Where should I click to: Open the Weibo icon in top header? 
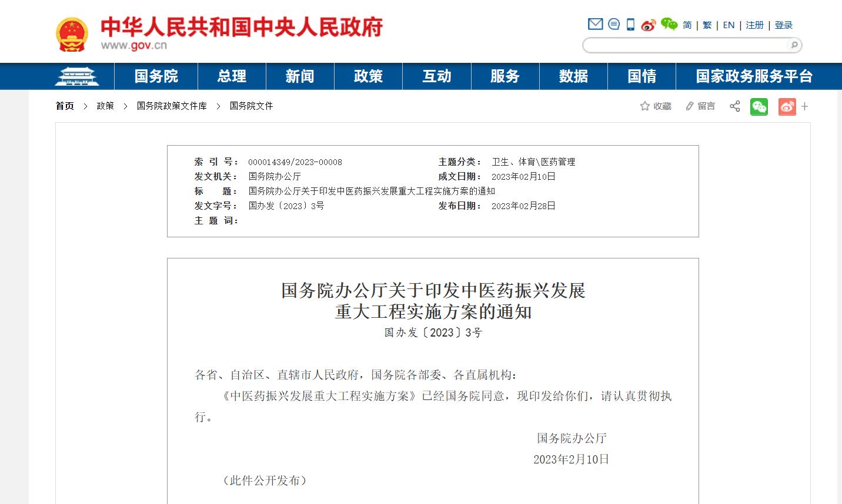pos(648,25)
